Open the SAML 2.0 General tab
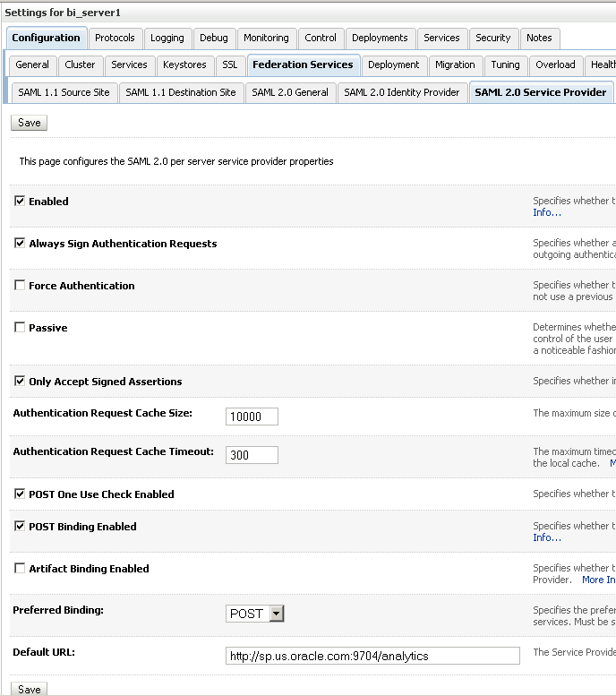The width and height of the screenshot is (616, 696). click(x=290, y=92)
